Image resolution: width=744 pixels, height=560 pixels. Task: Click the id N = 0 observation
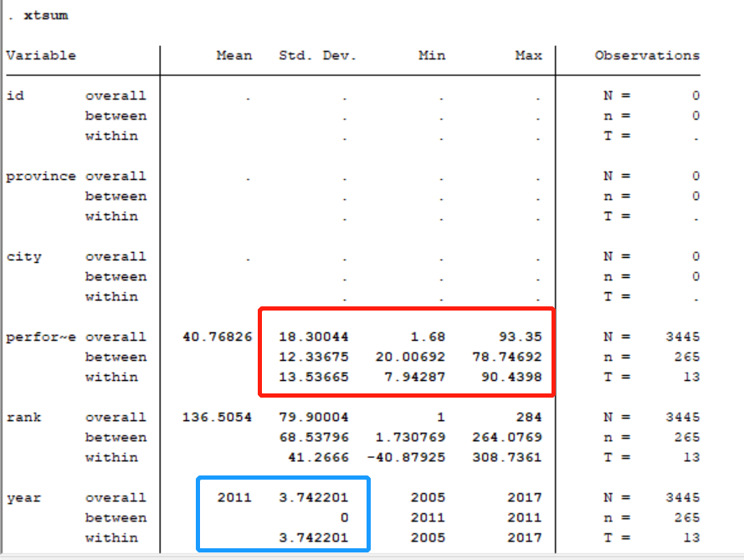[651, 96]
